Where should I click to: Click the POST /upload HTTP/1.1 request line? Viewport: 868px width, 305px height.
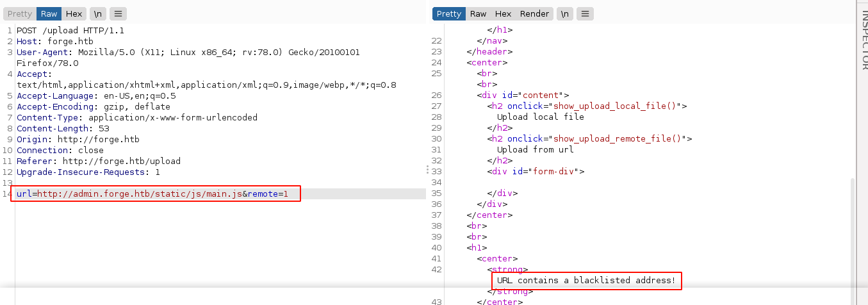coord(70,31)
